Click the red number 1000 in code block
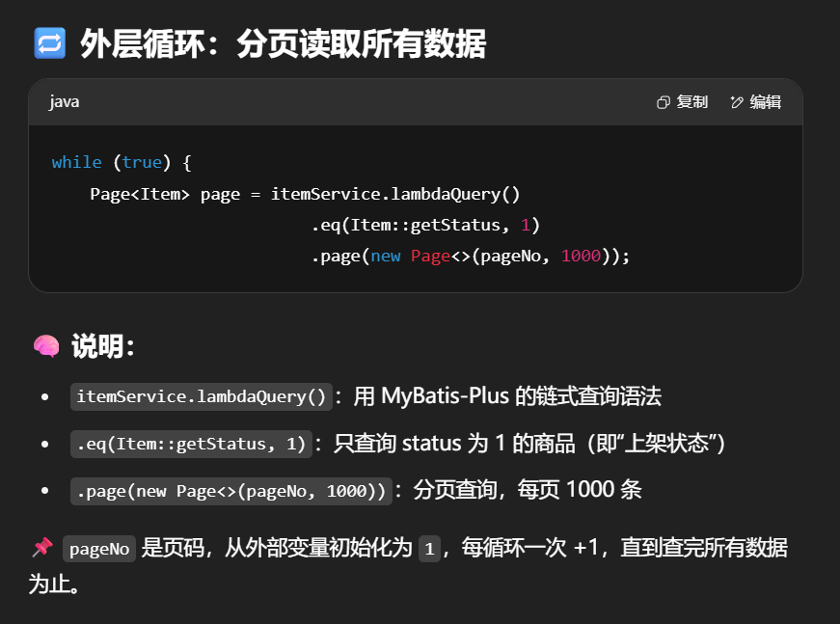 coord(581,256)
